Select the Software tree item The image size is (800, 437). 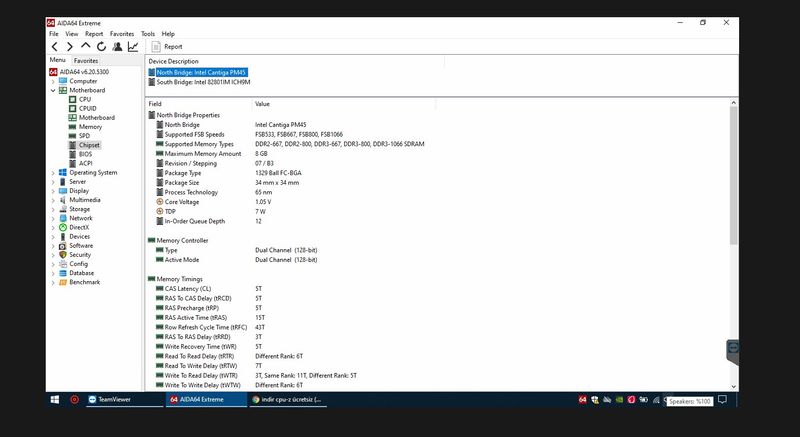pyautogui.click(x=76, y=246)
